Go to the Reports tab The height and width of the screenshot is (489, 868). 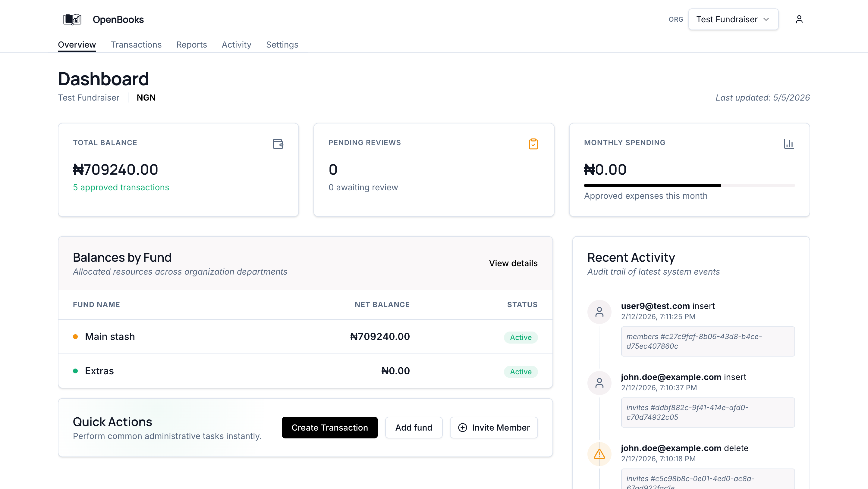click(191, 45)
